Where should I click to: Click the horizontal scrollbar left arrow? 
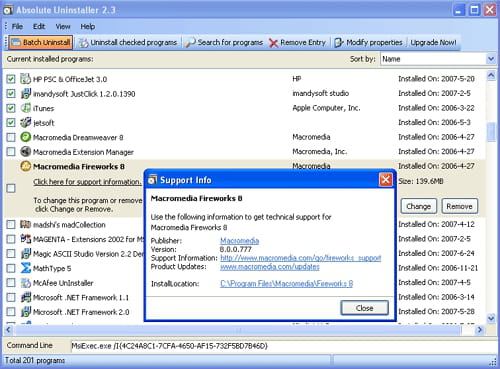pyautogui.click(x=8, y=330)
